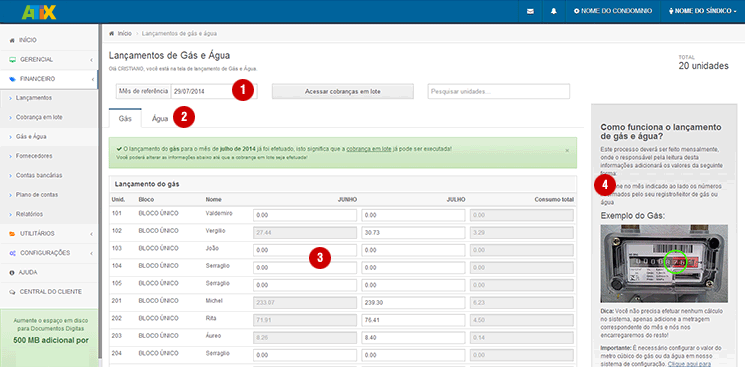745x367 pixels.
Task: Click the Início breadcrumb link
Action: [x=124, y=34]
